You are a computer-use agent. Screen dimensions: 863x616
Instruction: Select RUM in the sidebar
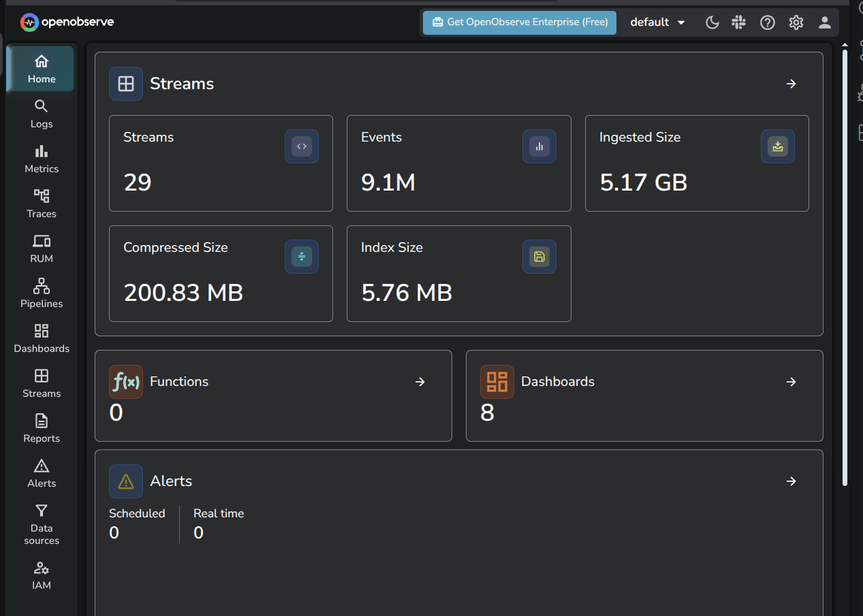coord(42,248)
